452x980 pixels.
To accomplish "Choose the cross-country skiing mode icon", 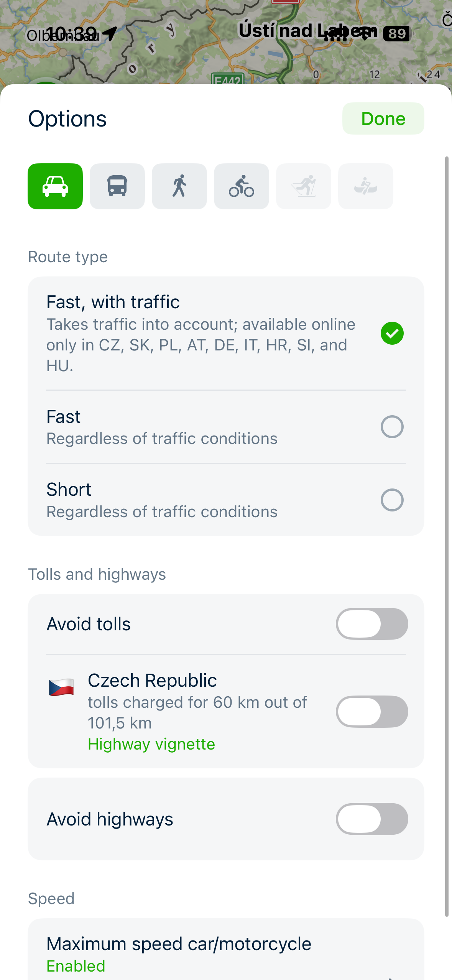I will [304, 186].
